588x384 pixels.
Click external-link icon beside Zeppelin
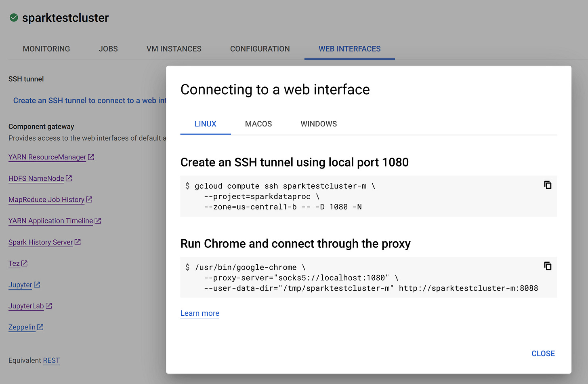pos(40,327)
